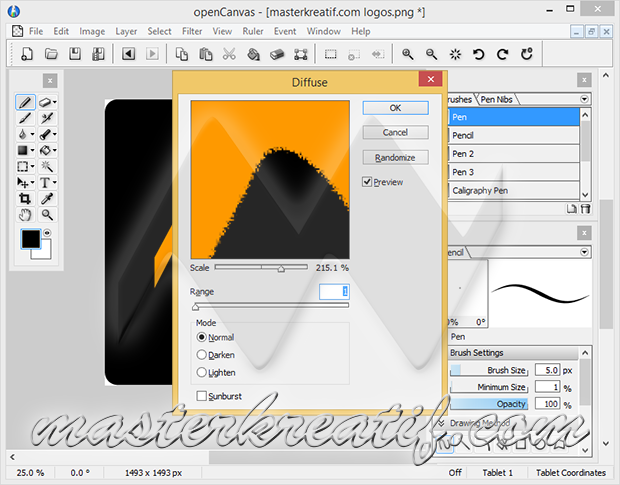This screenshot has width=620, height=485.
Task: Open the eraser tool variant dropdown arrow
Action: coord(55,102)
